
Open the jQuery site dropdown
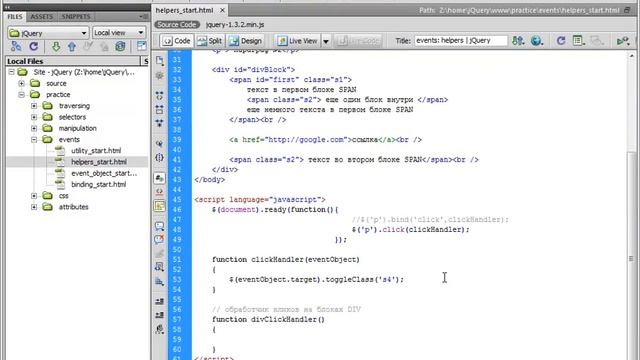(x=48, y=33)
